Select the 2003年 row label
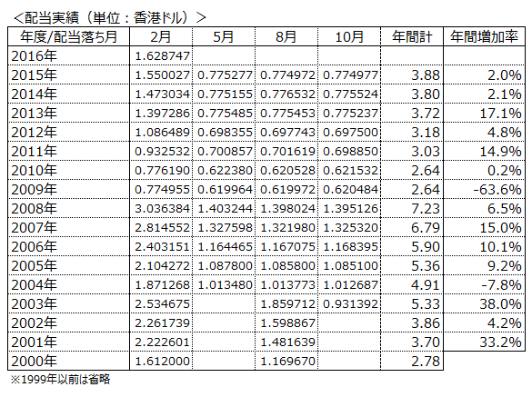This screenshot has height=397, width=532. coord(34,303)
